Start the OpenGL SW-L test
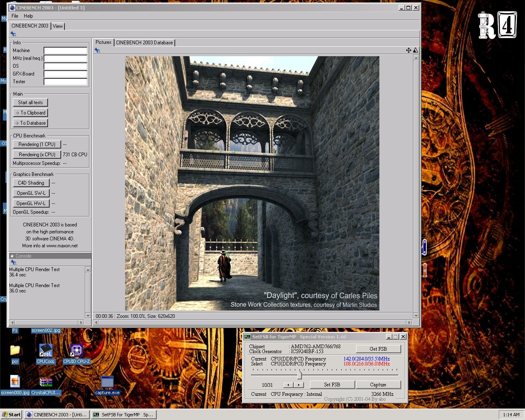The width and height of the screenshot is (525, 420). click(x=31, y=193)
